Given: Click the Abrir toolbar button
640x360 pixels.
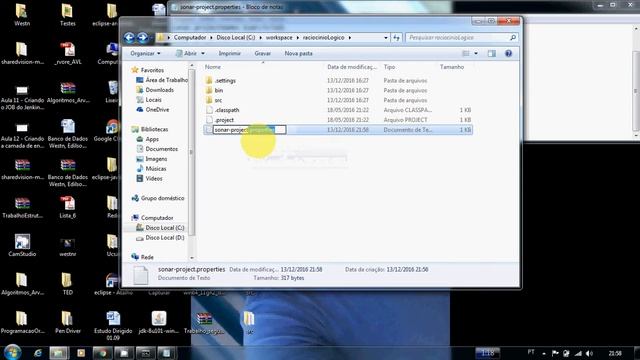Looking at the screenshot, I should point(187,53).
